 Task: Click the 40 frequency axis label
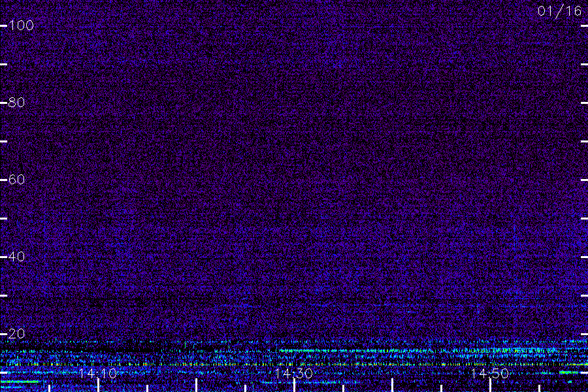16,257
